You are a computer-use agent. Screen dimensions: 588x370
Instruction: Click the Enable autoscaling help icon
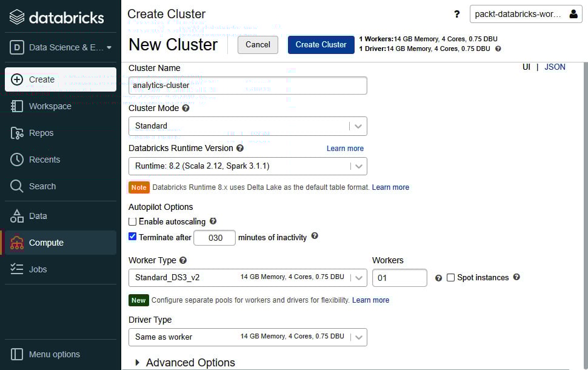click(213, 221)
